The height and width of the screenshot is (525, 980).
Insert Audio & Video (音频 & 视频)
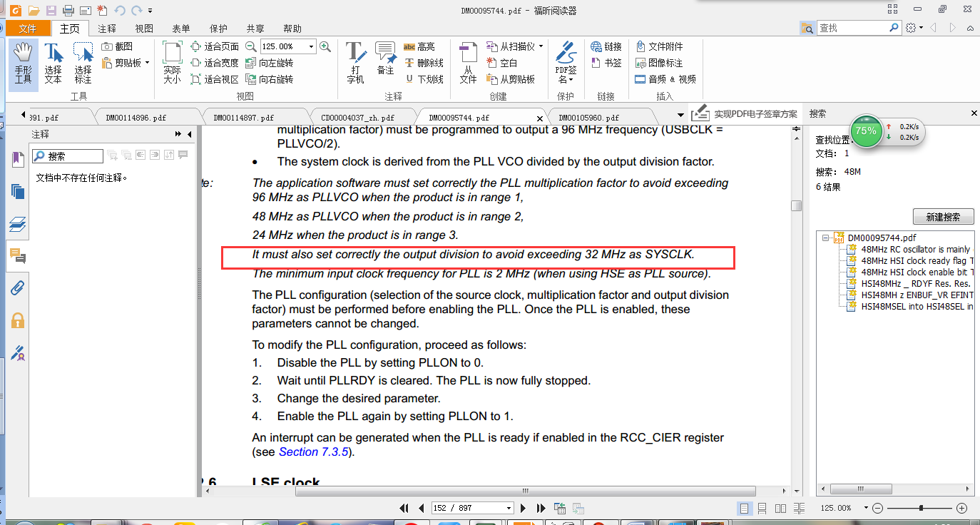tap(665, 79)
